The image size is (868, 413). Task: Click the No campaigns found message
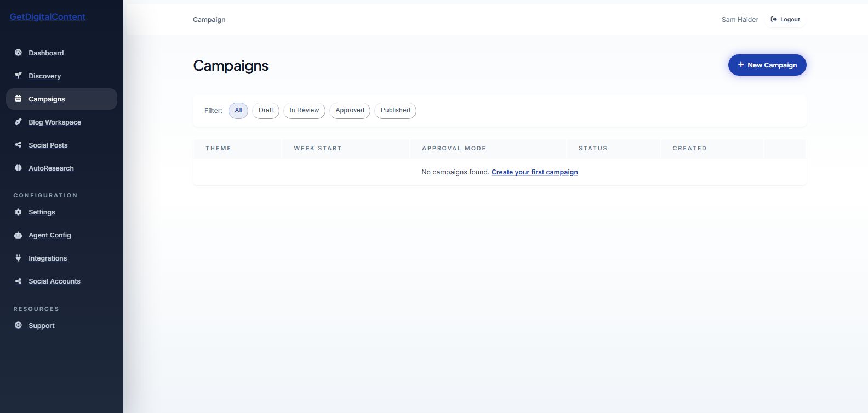[455, 172]
